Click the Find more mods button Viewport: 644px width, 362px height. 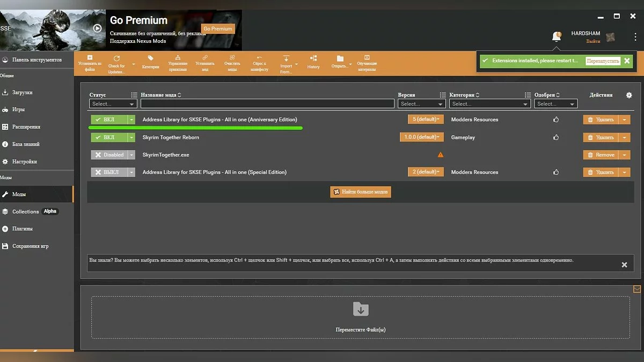361,191
